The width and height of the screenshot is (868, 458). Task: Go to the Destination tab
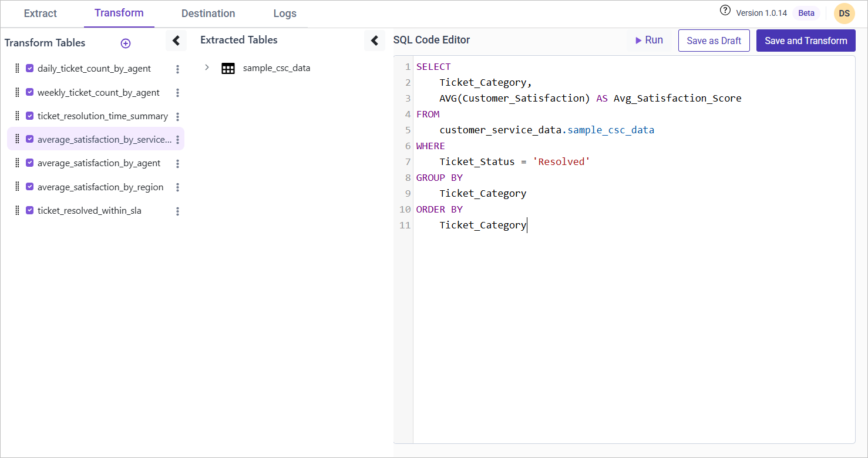(x=208, y=14)
